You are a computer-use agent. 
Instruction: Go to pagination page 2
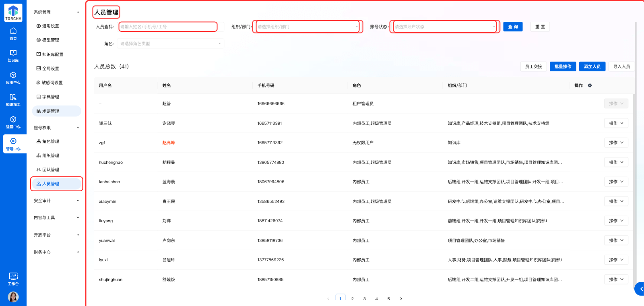click(352, 299)
